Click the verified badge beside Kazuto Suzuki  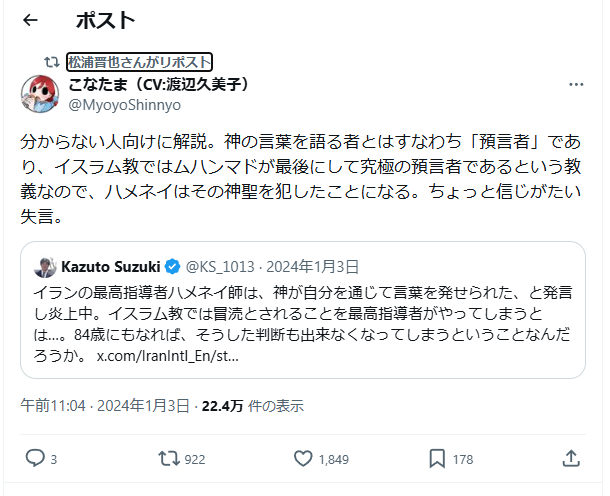pos(172,267)
